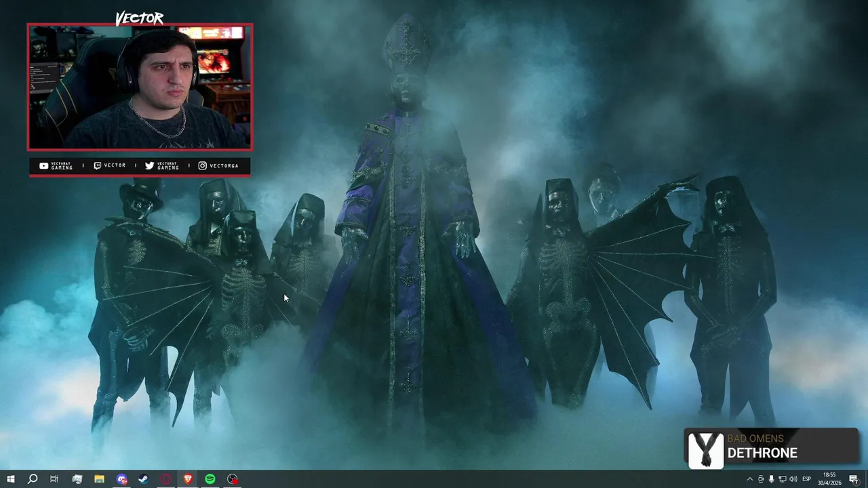Switch to the Brave browser window

188,479
